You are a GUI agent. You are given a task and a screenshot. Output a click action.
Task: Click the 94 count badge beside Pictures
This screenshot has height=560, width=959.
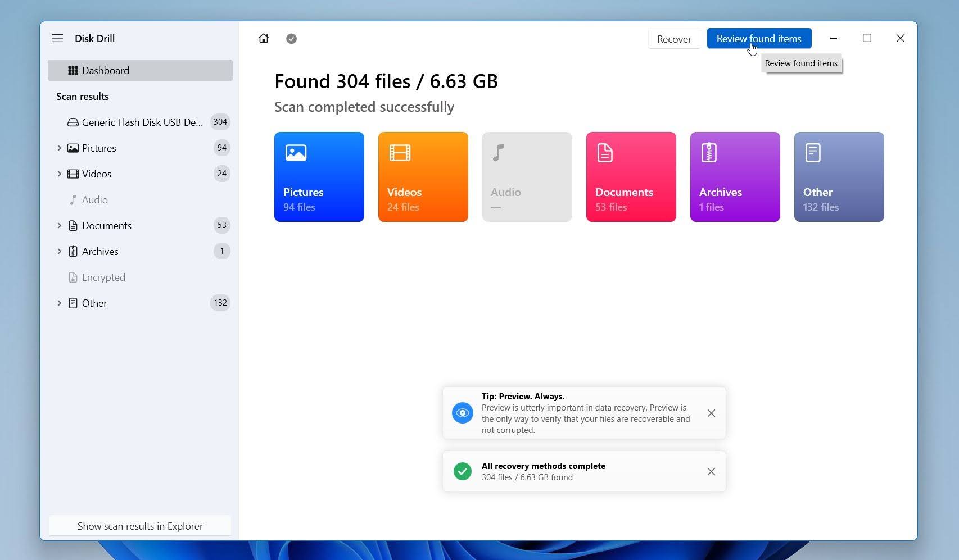point(222,148)
